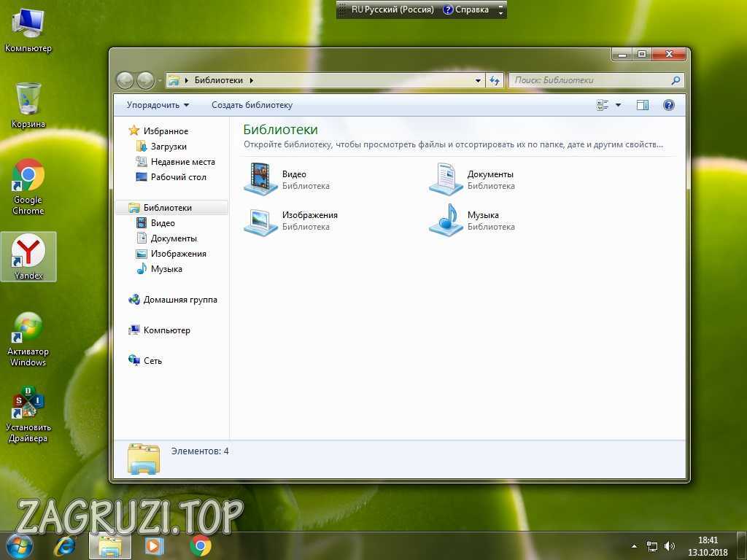Open the Документы library icon in main pane
This screenshot has width=747, height=560.
point(446,179)
